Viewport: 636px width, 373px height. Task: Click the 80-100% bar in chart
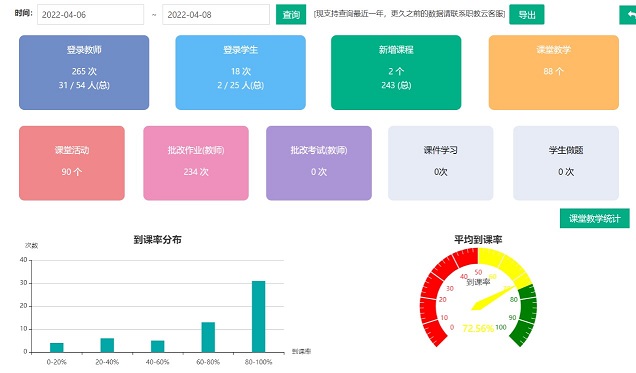tap(258, 316)
